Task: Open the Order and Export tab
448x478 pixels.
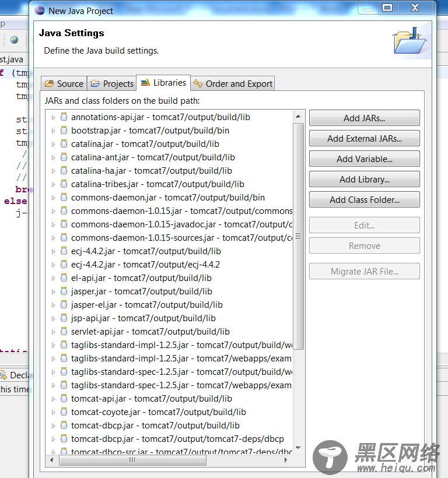Action: [x=233, y=83]
